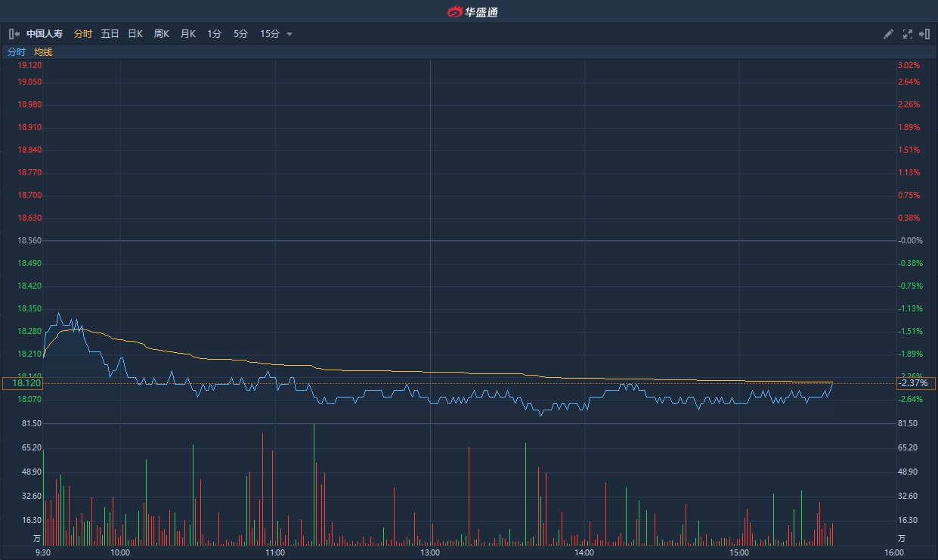Click the 18.120 current price label

[24, 383]
